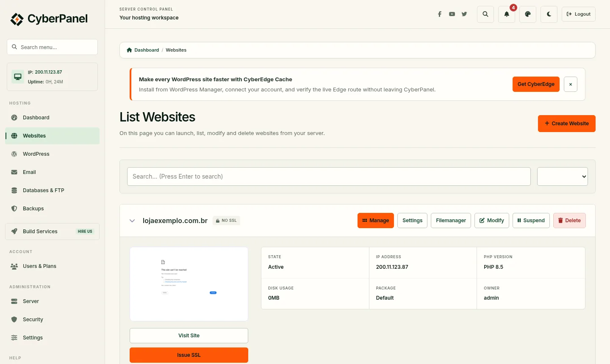Open the YouTube icon link in header
This screenshot has height=364, width=610.
pos(452,14)
